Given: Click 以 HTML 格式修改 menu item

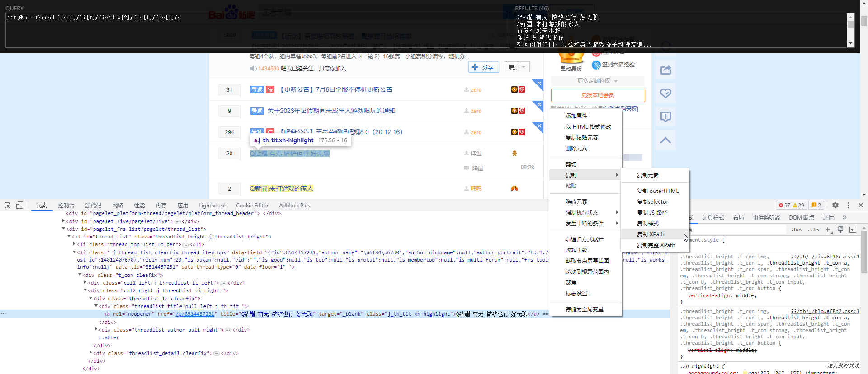Looking at the screenshot, I should click(x=585, y=127).
